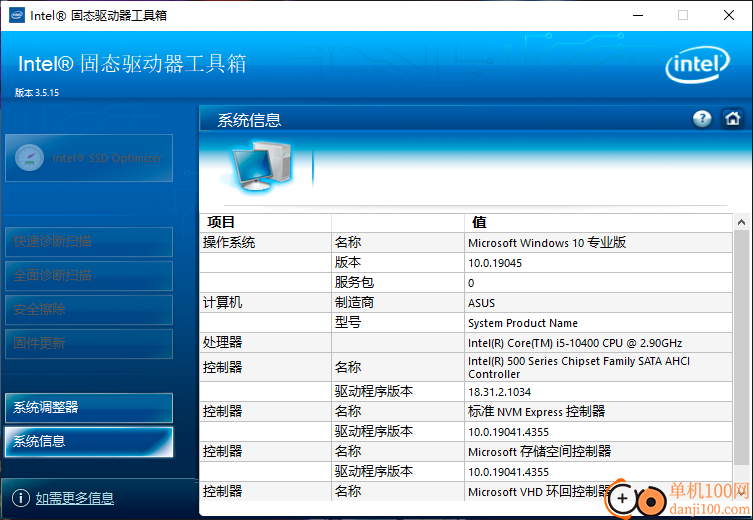Go to home via house icon

pos(732,119)
